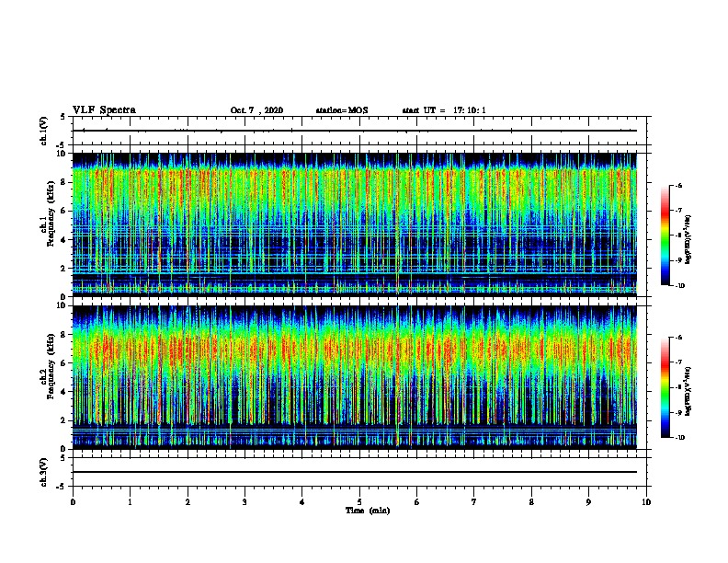Click the "ch.1(V)" axis label
The image size is (728, 563).
tap(44, 131)
